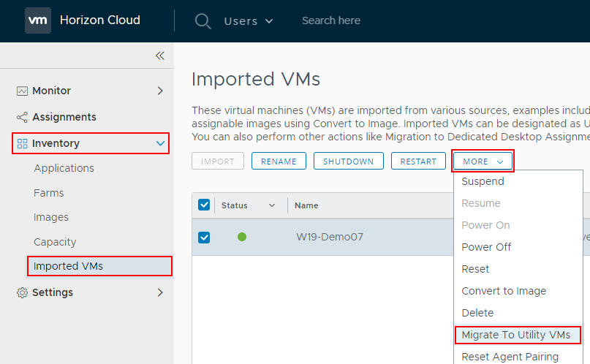The image size is (590, 364).
Task: Uncheck the W19-Demo07 row checkbox
Action: coord(204,237)
